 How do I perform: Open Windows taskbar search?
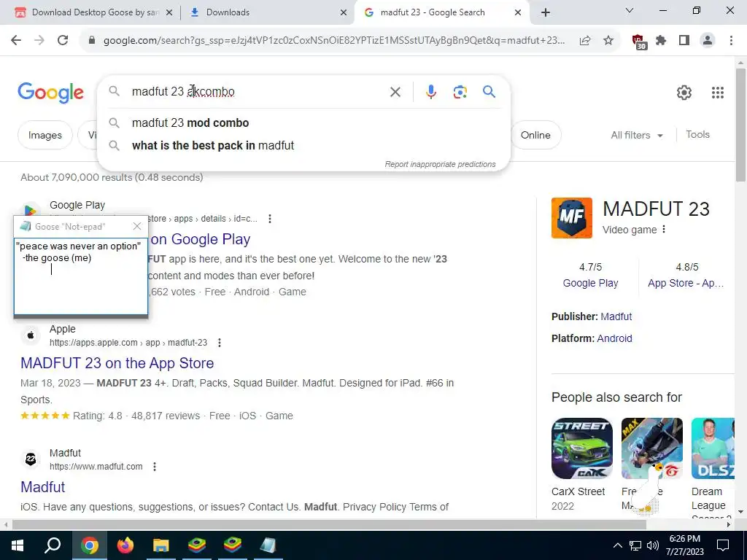point(53,545)
